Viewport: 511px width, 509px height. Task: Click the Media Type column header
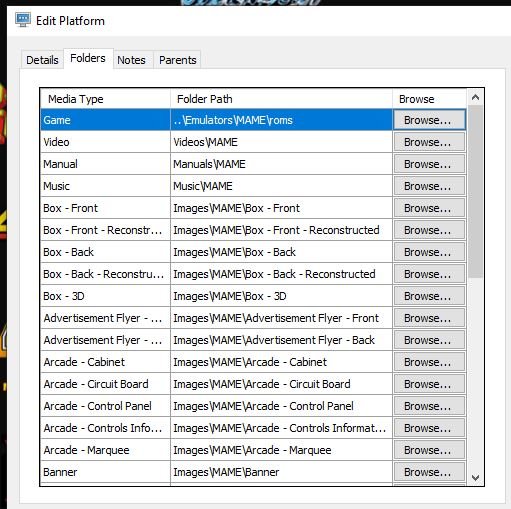[x=105, y=99]
